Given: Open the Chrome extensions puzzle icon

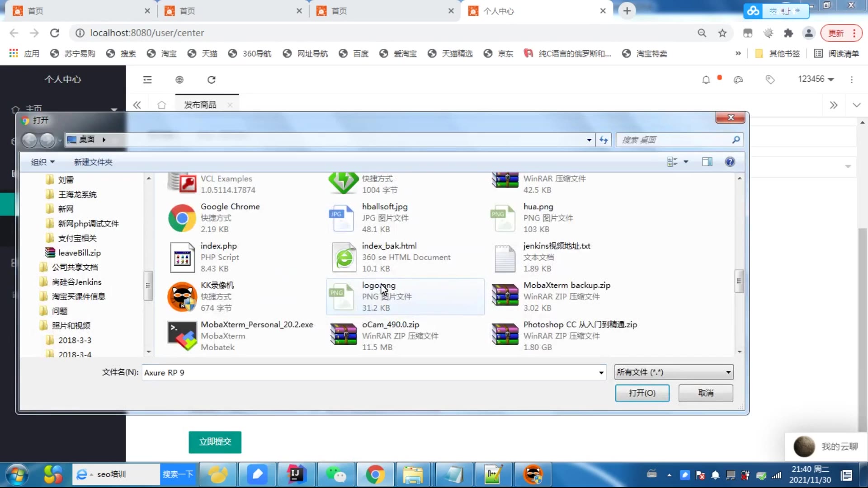Looking at the screenshot, I should point(788,33).
